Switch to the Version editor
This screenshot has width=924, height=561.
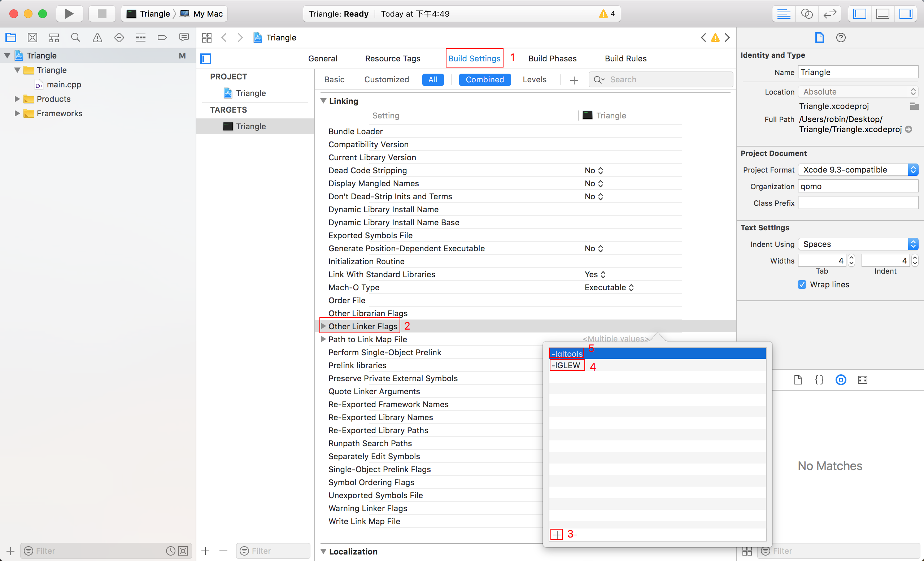(x=830, y=14)
